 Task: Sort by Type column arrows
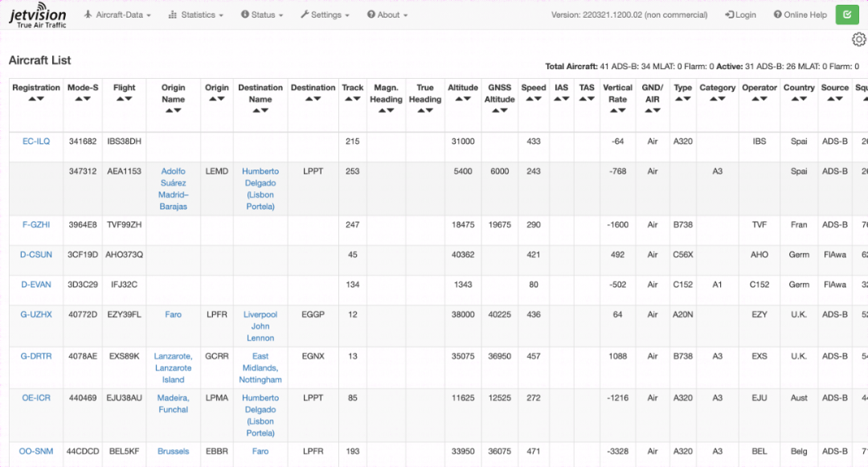[x=682, y=99]
